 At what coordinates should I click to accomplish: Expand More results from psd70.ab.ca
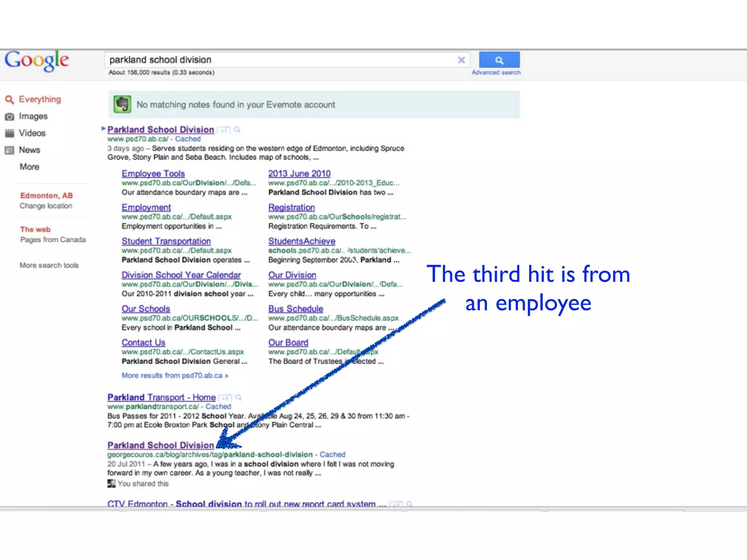click(175, 376)
